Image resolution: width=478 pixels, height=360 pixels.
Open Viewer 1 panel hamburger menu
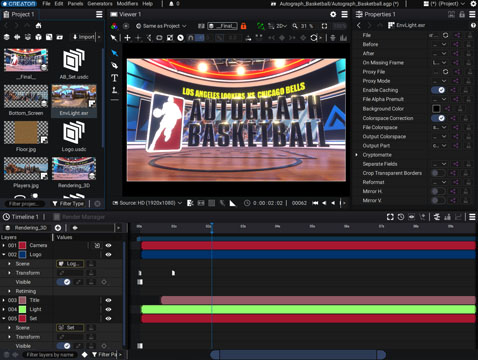tap(345, 14)
